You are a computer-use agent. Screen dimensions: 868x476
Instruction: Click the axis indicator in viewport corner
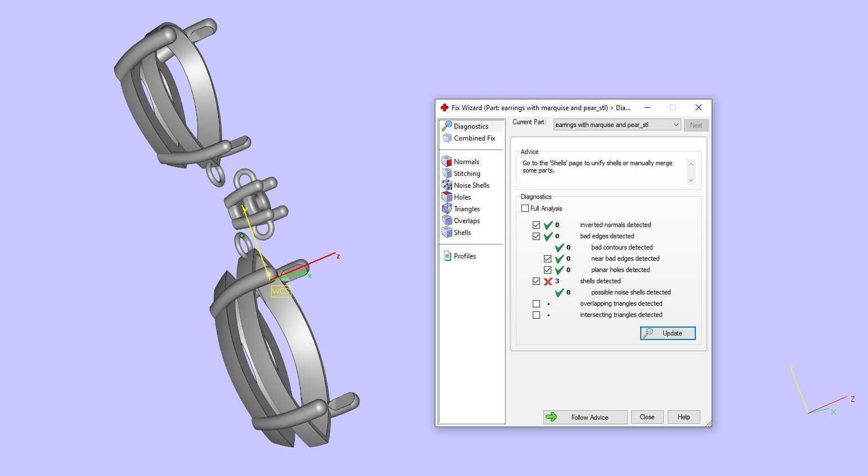822,391
